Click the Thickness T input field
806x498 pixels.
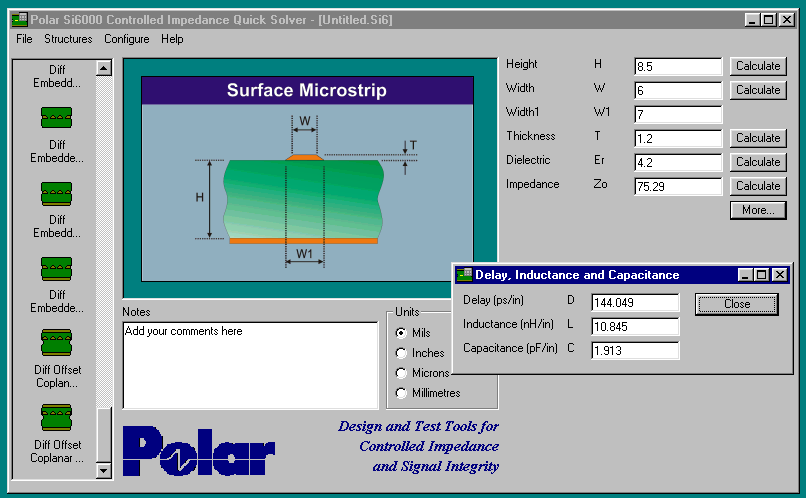coord(678,138)
